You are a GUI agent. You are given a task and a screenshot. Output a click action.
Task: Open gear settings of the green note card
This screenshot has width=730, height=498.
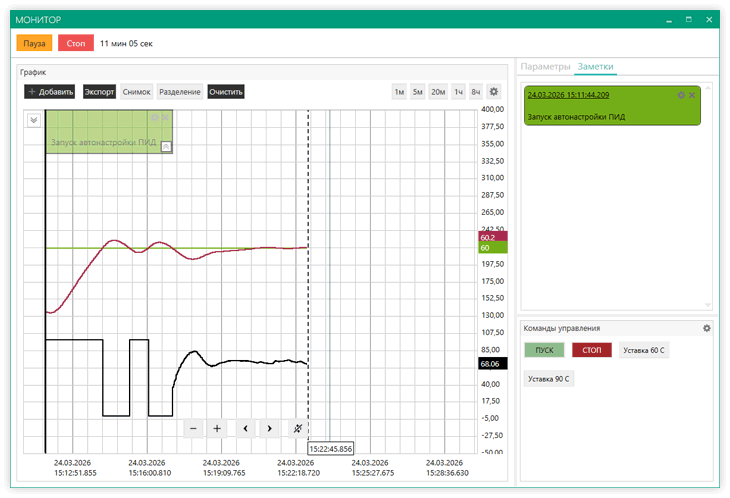(x=681, y=95)
